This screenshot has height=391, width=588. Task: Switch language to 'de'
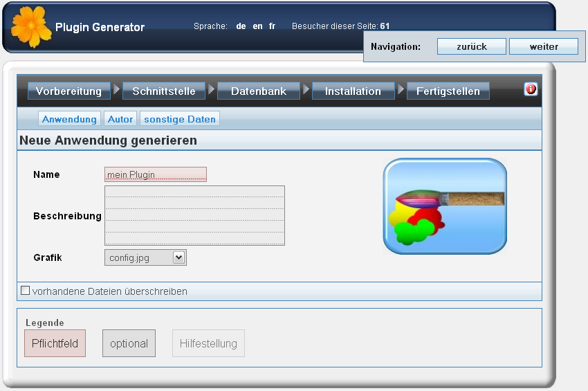click(241, 26)
